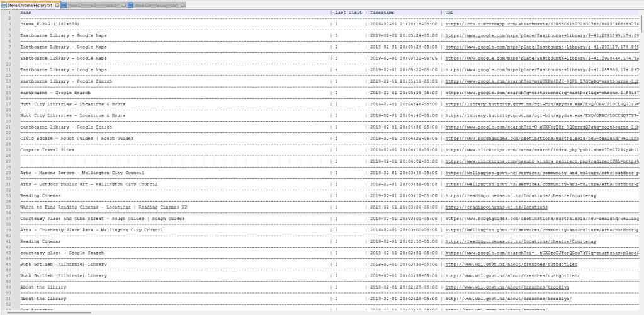This screenshot has height=315, width=644.
Task: Follow the readingcinemas.co.nz/locations link
Action: [x=496, y=207]
